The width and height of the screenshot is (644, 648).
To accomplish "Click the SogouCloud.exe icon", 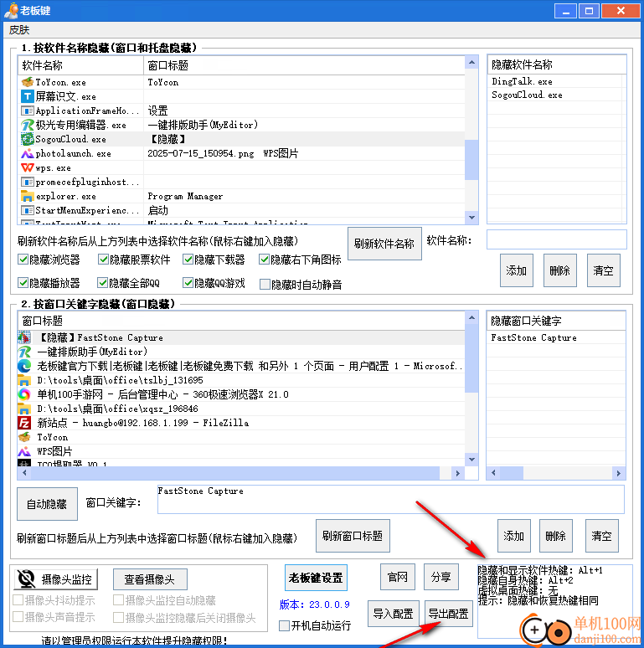I will tap(28, 139).
